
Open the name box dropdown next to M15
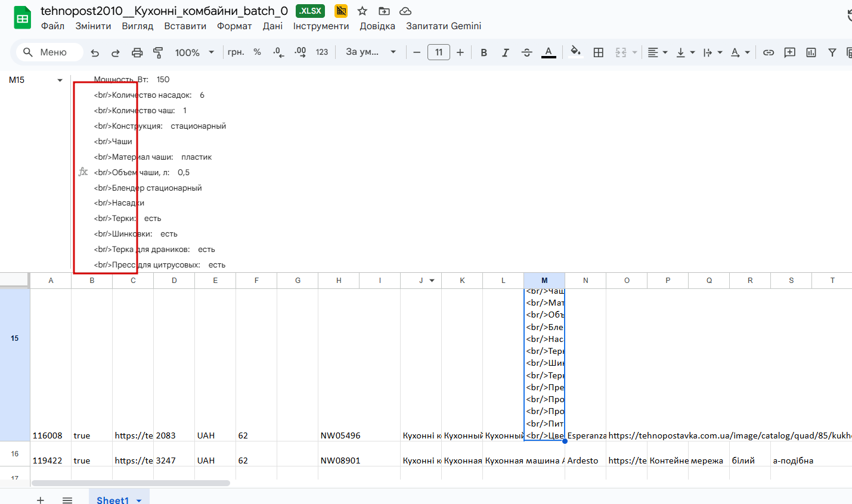(60, 80)
